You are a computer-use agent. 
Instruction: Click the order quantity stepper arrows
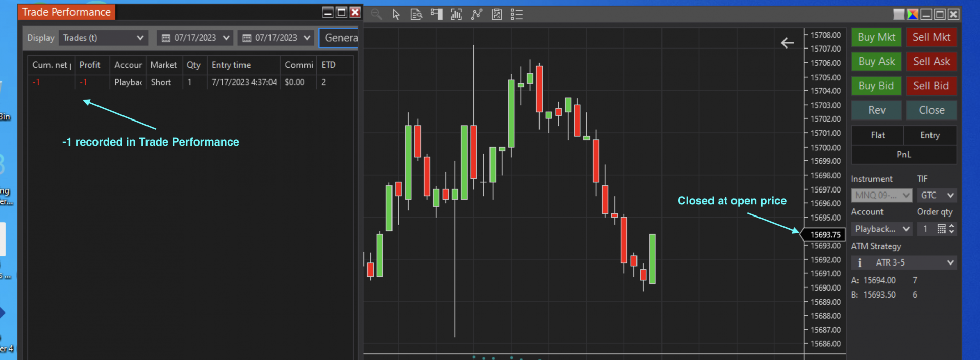(x=952, y=229)
